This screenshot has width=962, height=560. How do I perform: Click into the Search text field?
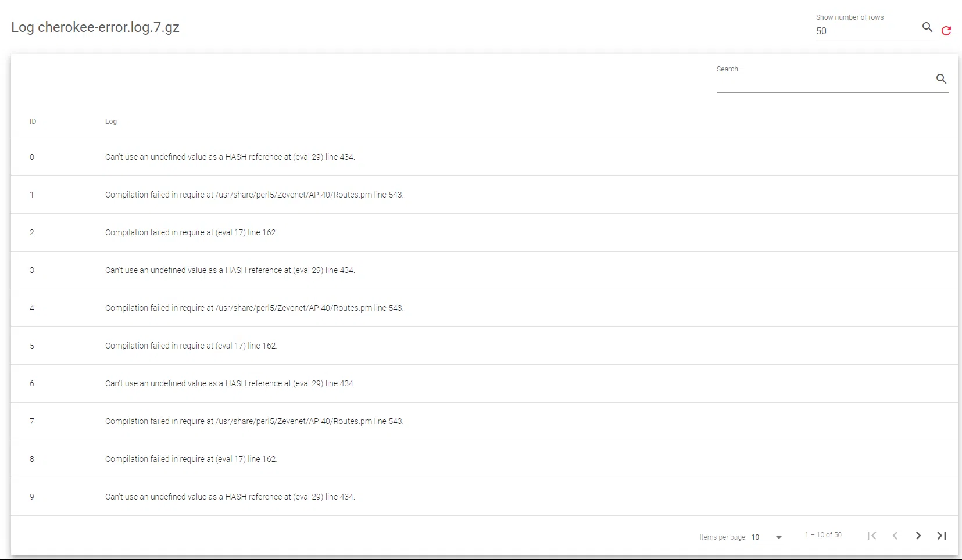pyautogui.click(x=822, y=81)
